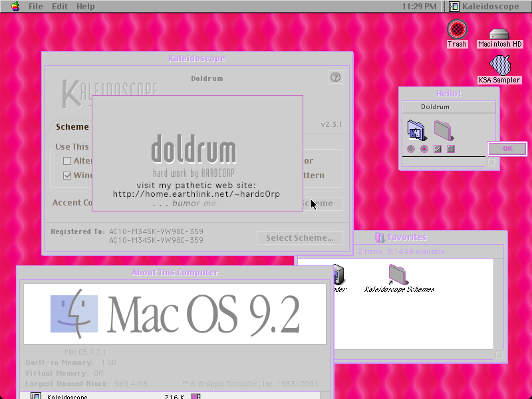Viewport: 532px width, 399px height.
Task: Click the 11:29 PM menu bar clock
Action: [x=420, y=7]
